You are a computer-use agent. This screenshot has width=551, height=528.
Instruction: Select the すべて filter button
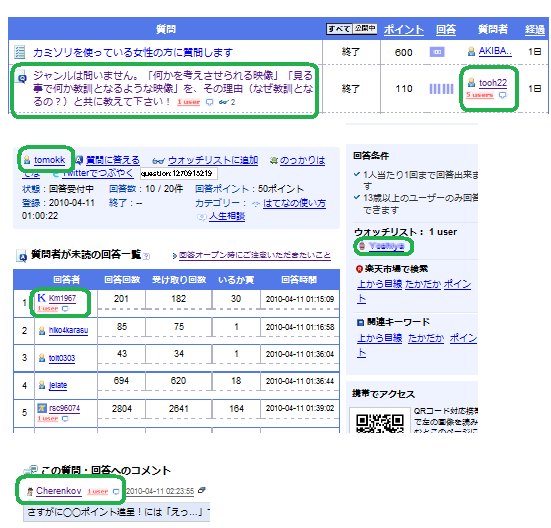339,28
